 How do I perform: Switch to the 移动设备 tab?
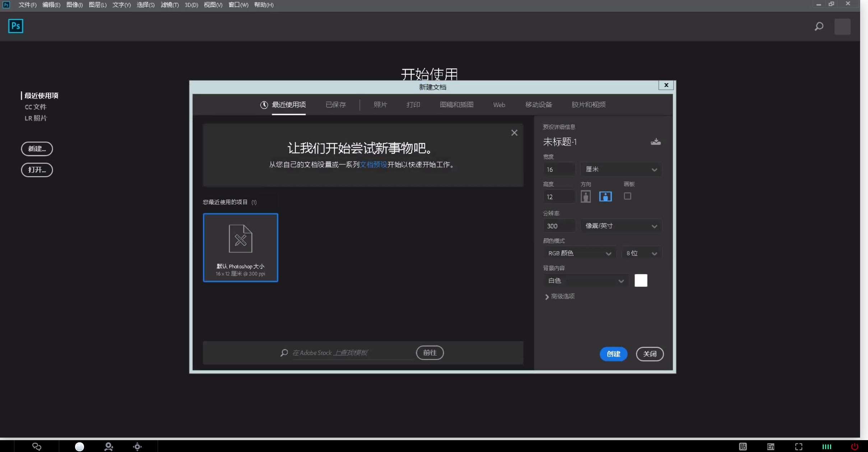coord(538,105)
